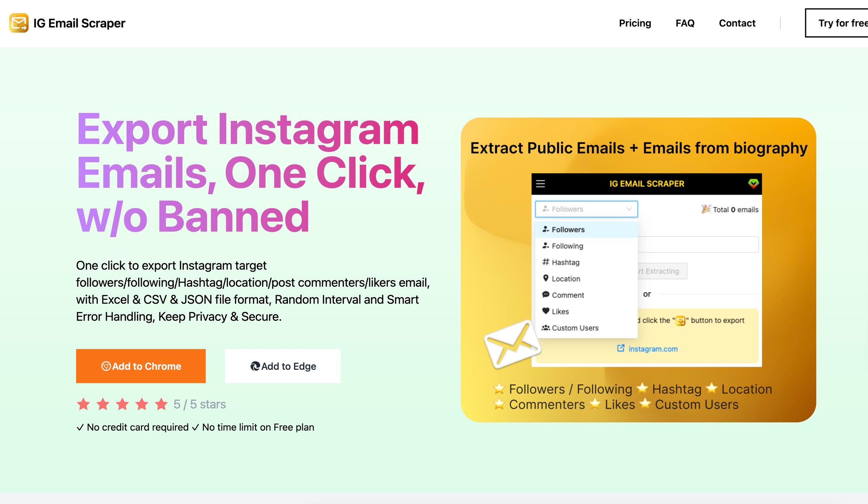
Task: Click Contact navigation link
Action: click(x=737, y=23)
